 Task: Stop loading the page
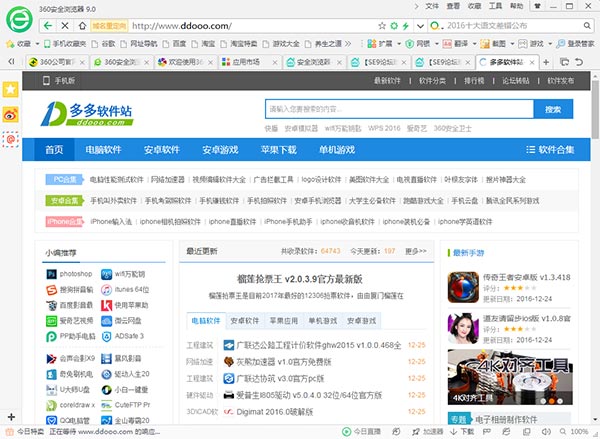[x=65, y=26]
